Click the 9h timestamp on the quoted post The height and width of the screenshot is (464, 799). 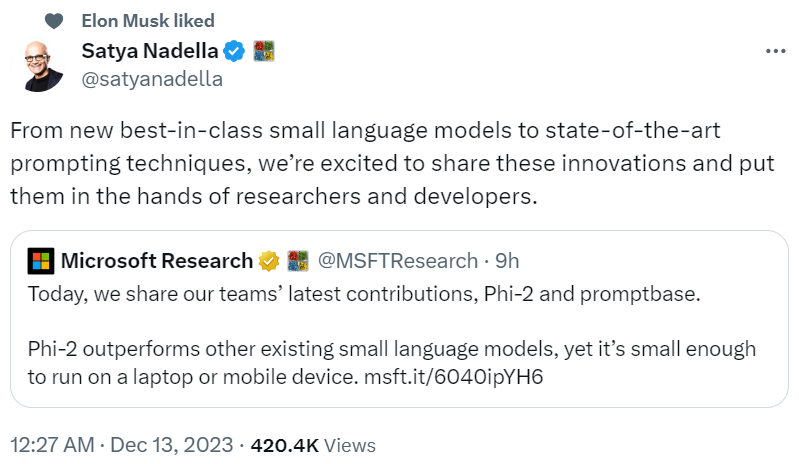[507, 261]
